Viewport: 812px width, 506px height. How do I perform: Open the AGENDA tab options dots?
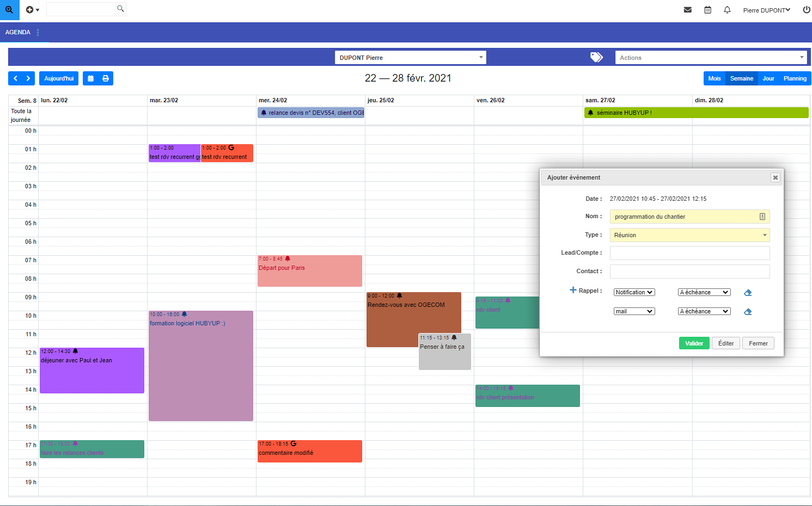[38, 32]
